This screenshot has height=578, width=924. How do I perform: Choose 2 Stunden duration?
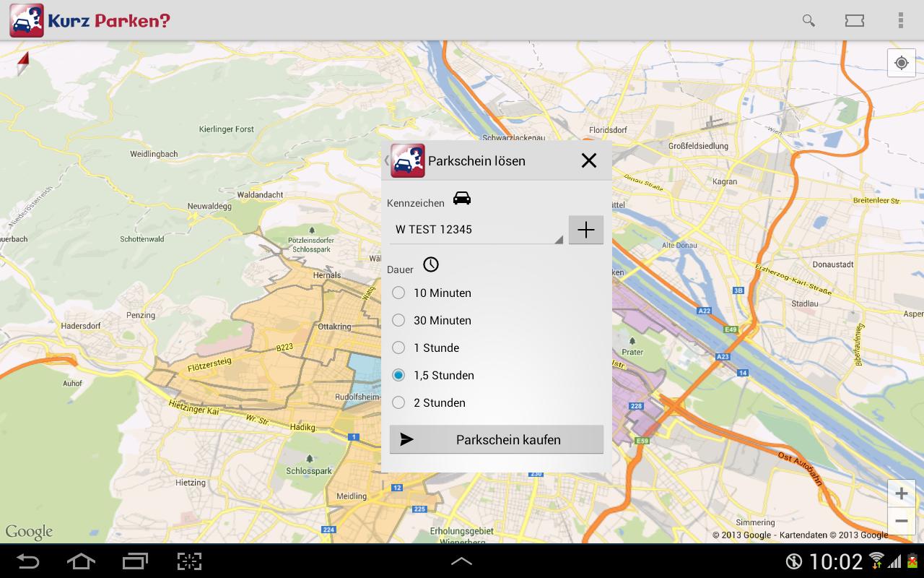(429, 402)
